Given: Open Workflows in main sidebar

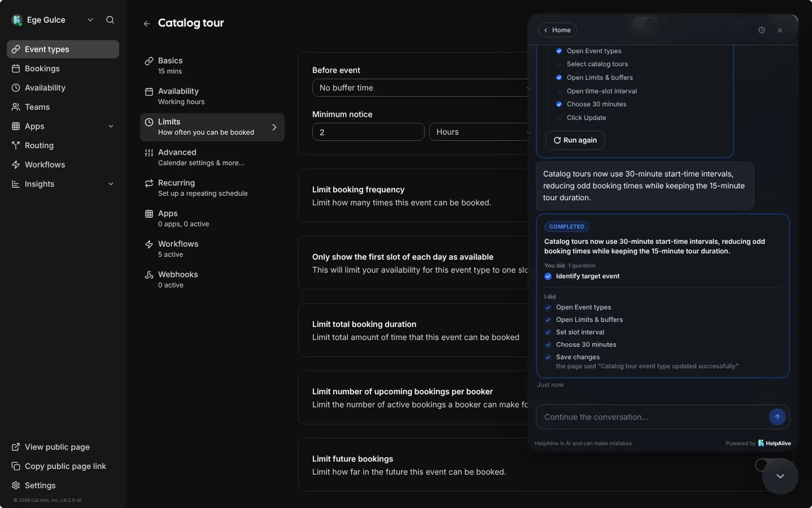Looking at the screenshot, I should (63, 164).
